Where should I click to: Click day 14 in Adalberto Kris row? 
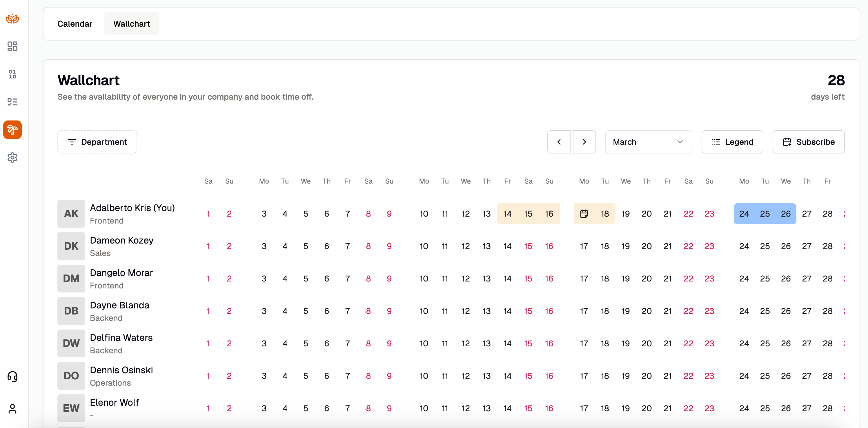coord(507,213)
